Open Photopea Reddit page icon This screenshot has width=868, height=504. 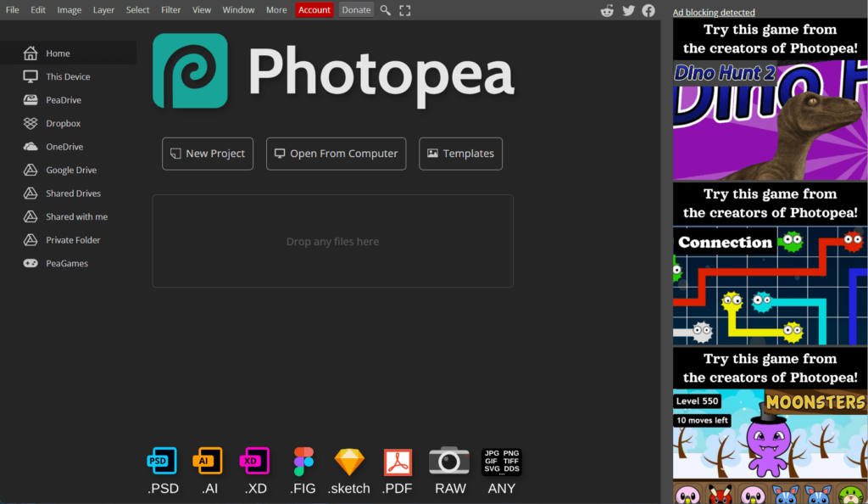pos(607,10)
